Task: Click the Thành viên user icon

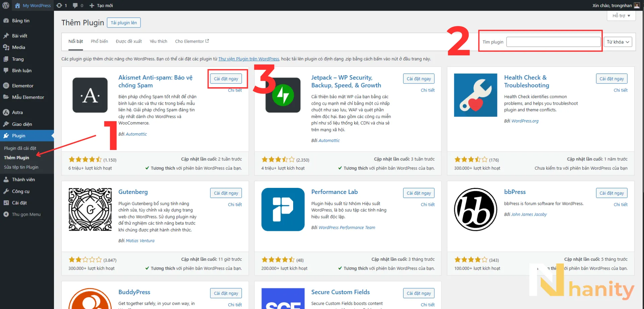Action: [x=6, y=179]
